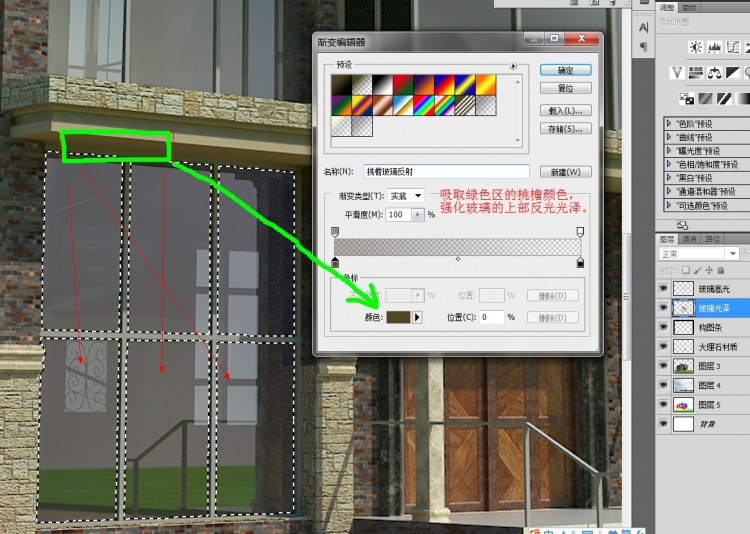750x534 pixels.
Task: Click the 载入(L)... button
Action: 565,111
